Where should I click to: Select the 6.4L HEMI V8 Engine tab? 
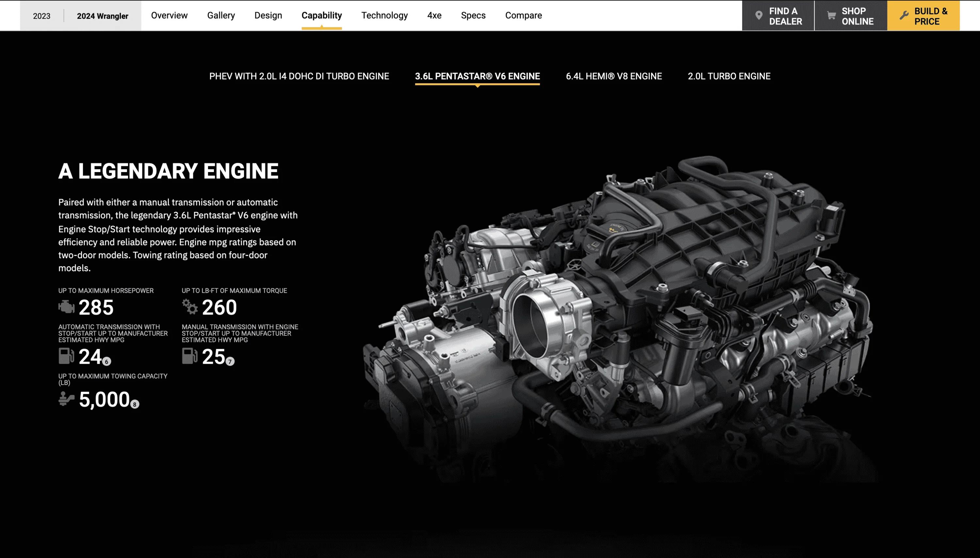(614, 76)
